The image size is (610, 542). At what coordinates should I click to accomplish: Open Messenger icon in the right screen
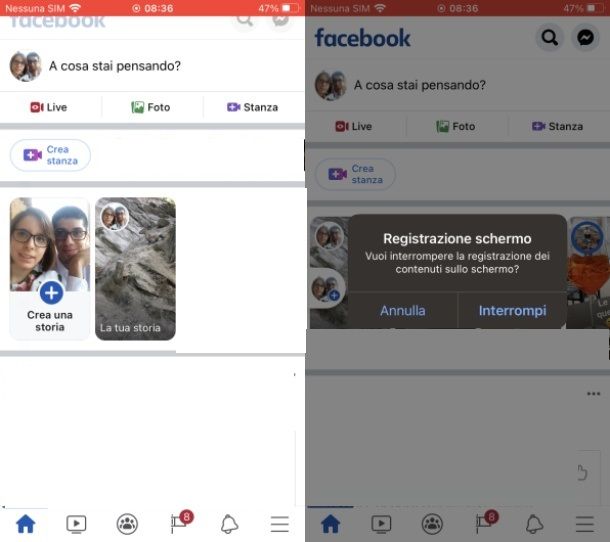pyautogui.click(x=585, y=38)
